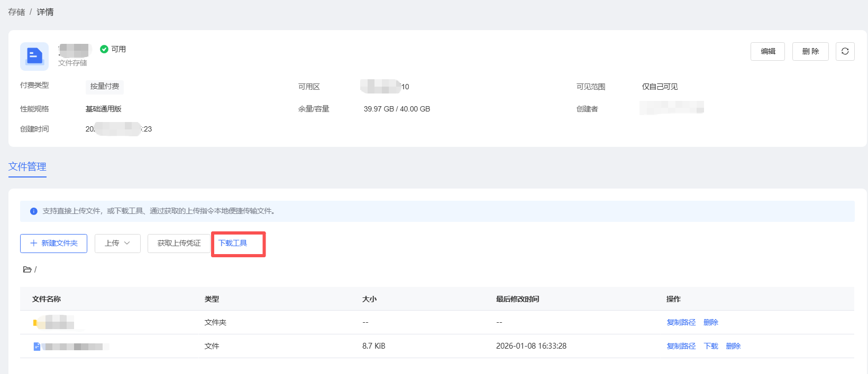Click the blue info icon in notice
868x374 pixels.
click(x=34, y=211)
